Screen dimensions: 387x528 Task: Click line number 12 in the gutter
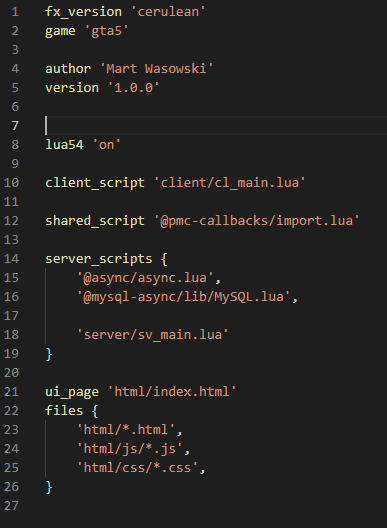point(11,221)
